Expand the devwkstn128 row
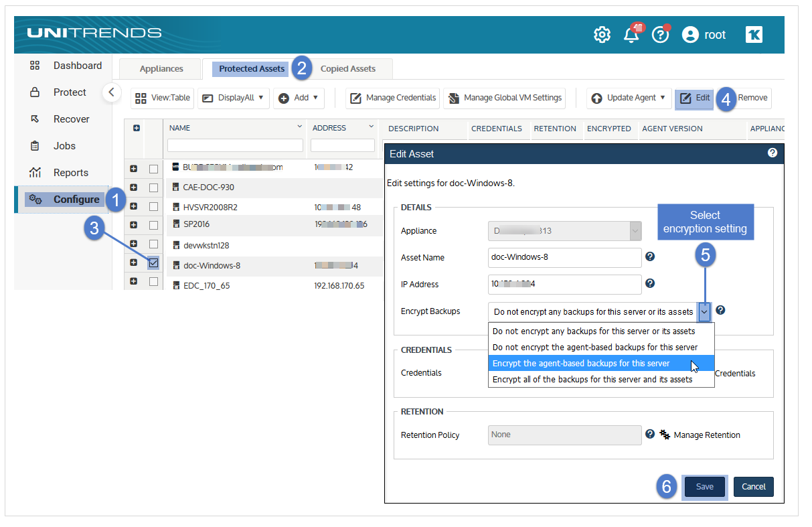The image size is (812, 527). (x=133, y=244)
